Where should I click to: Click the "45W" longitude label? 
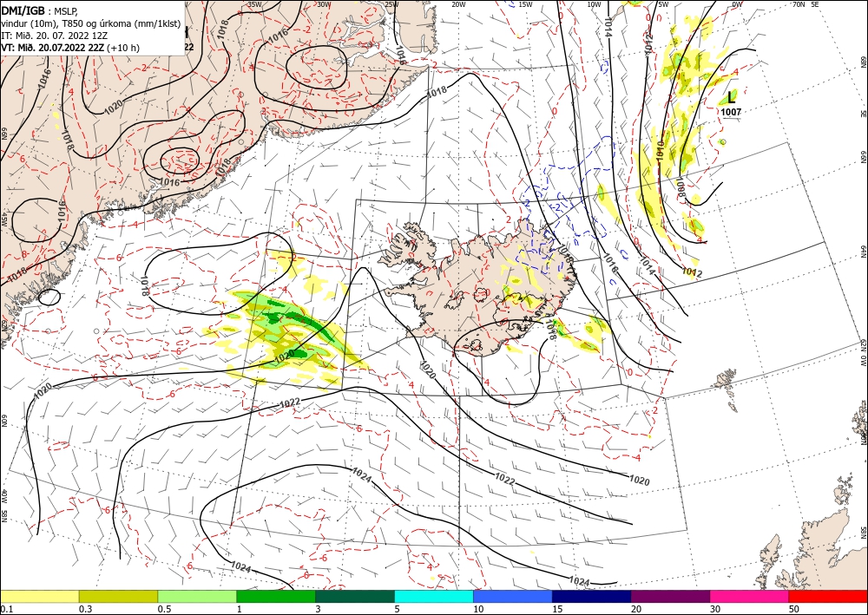pos(4,219)
